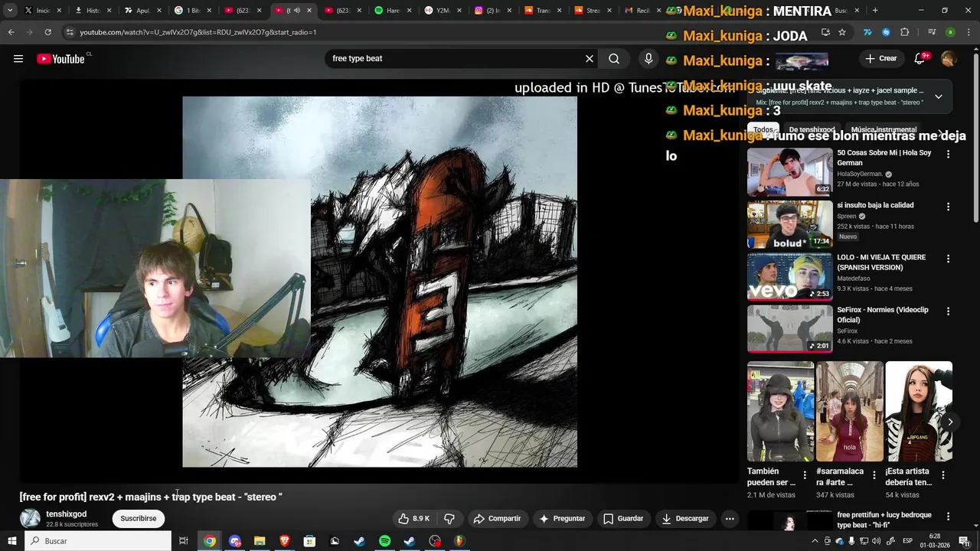980x551 pixels.
Task: Open options for 50 Cosas Sobre Mi
Action: coord(948,154)
